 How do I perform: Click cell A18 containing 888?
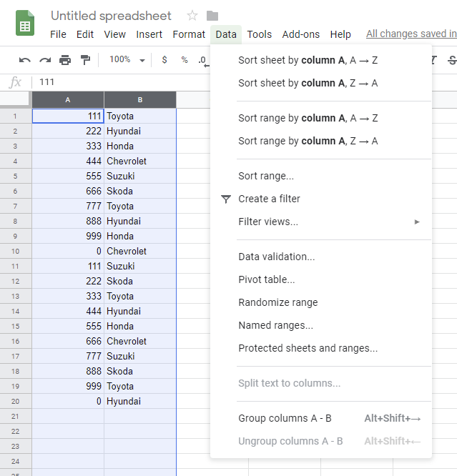tap(68, 371)
